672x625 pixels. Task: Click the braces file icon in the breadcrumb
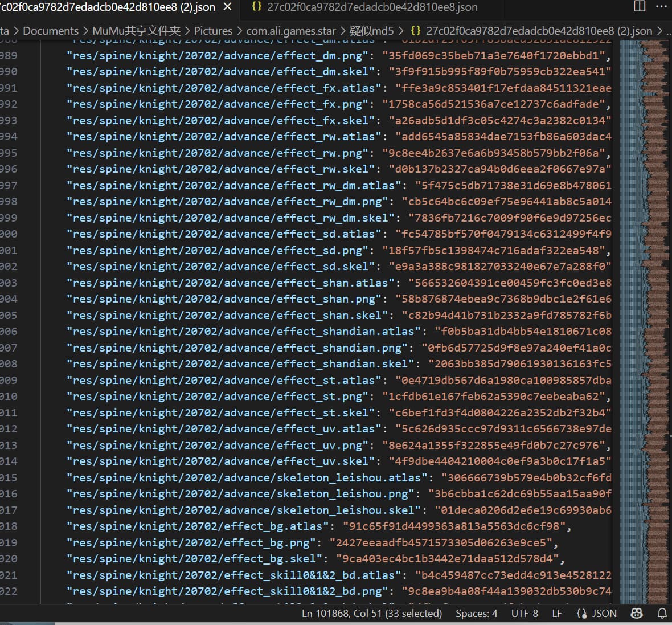coord(416,31)
